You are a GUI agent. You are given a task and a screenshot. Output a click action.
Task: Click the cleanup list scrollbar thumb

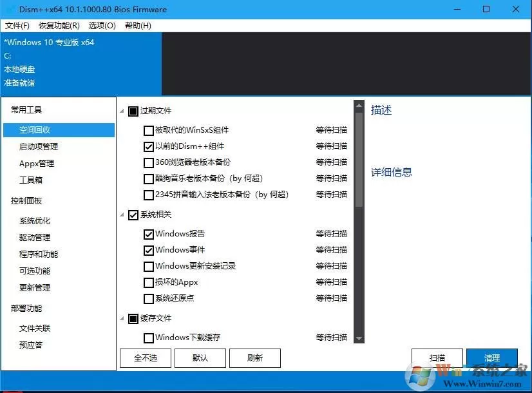(359, 160)
